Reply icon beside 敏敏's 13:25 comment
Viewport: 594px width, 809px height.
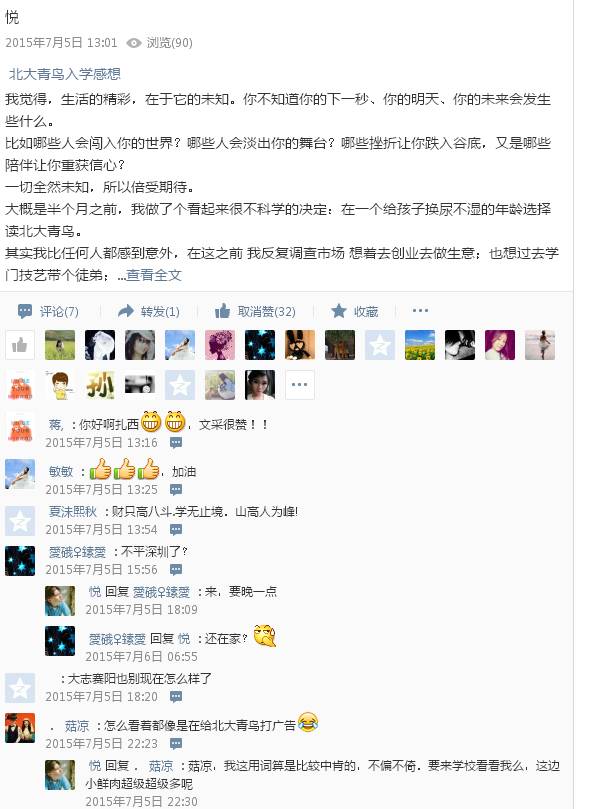(x=176, y=489)
